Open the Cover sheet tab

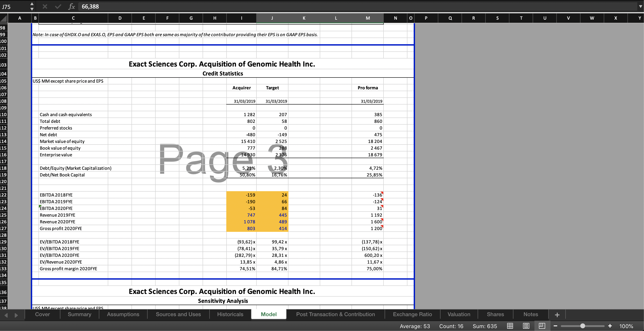tap(42, 314)
